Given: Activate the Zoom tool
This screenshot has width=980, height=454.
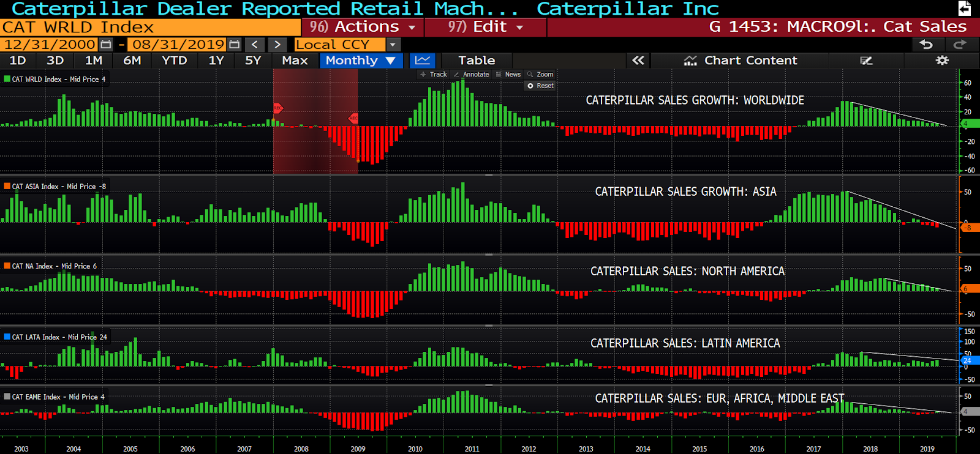Looking at the screenshot, I should coord(540,74).
